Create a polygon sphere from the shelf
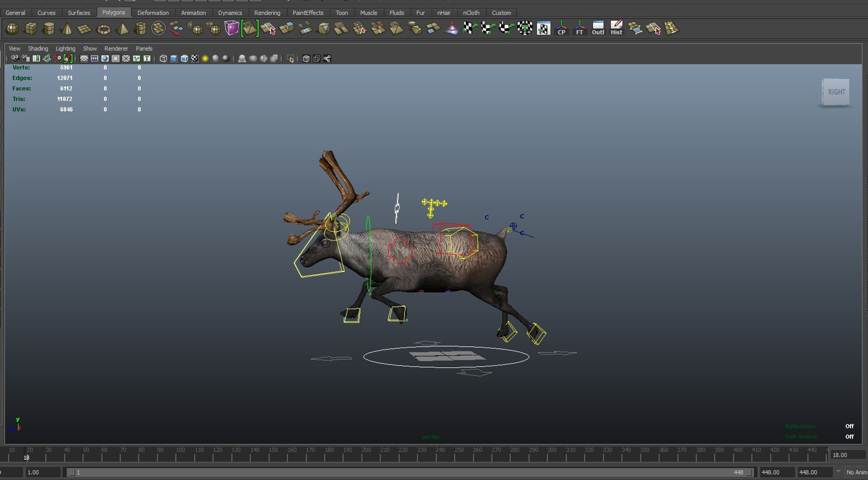Viewport: 868px width, 480px height. (x=12, y=29)
